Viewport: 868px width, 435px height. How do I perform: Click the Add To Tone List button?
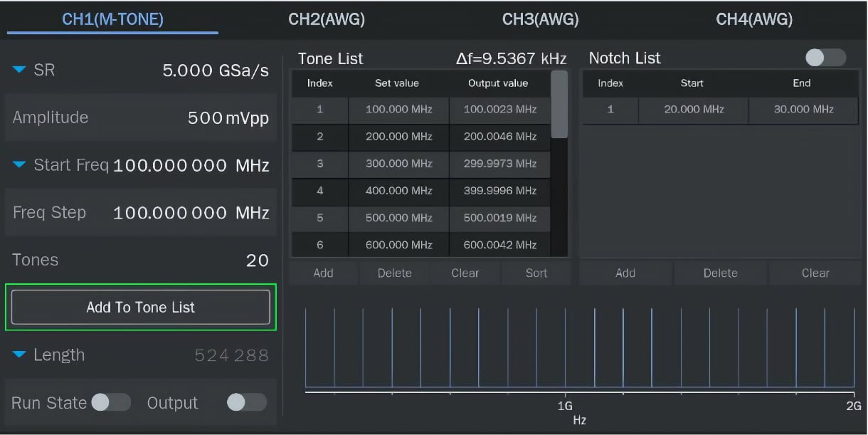[141, 308]
